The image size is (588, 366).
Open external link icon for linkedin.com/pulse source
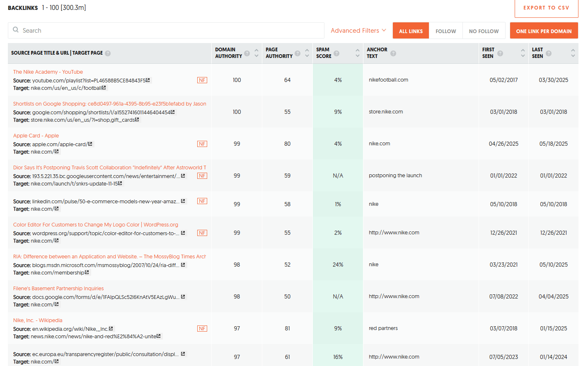point(183,201)
